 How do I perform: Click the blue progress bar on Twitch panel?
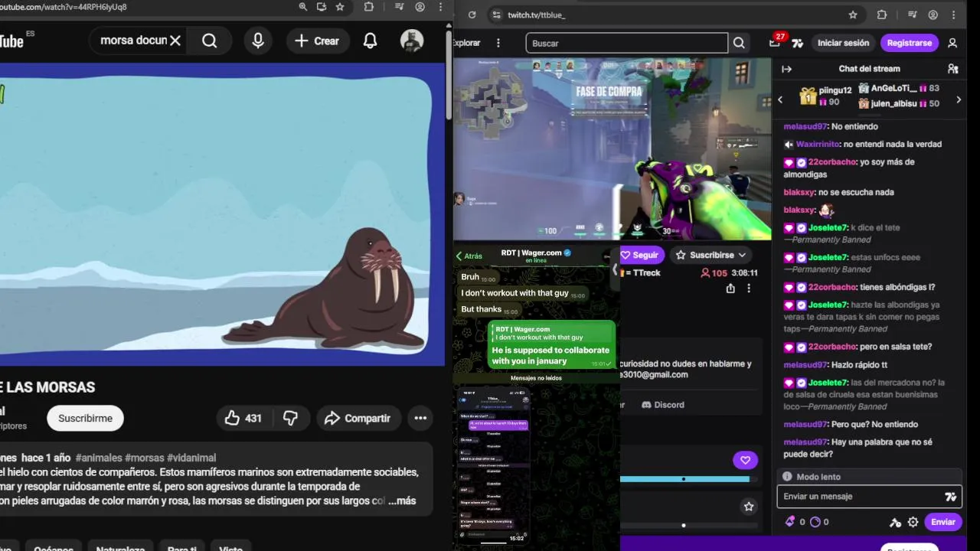point(684,479)
